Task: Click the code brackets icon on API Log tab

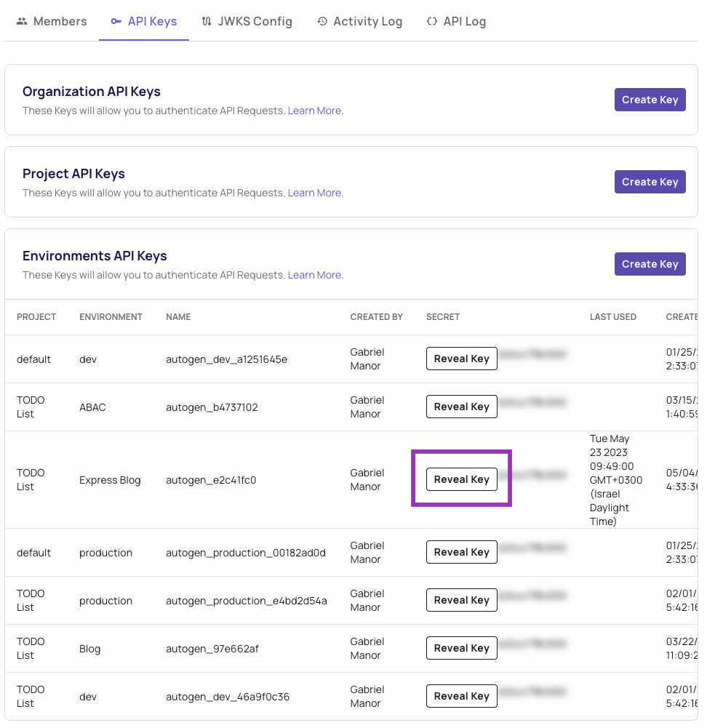Action: [431, 21]
